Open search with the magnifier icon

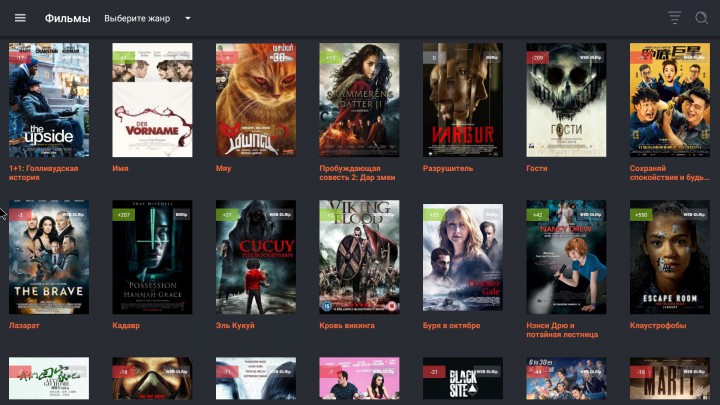701,18
